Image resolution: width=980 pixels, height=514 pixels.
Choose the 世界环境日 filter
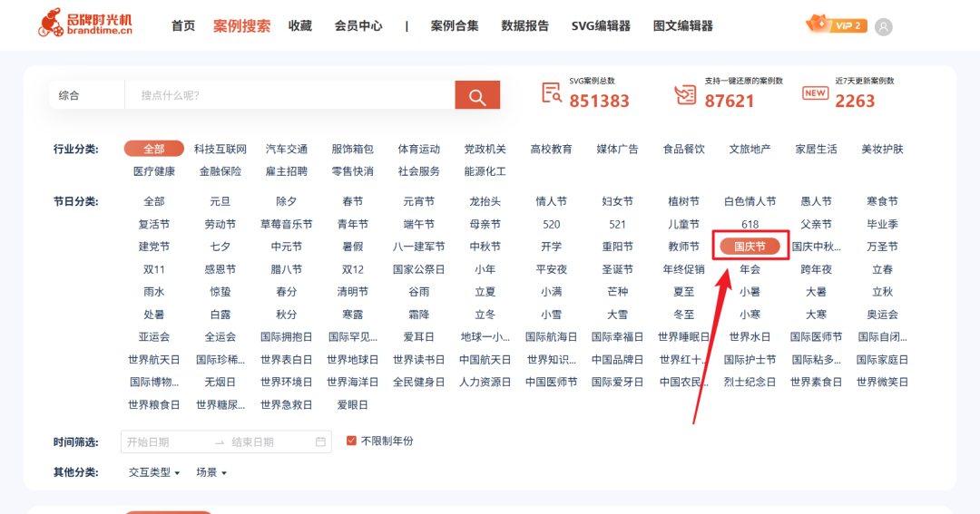pos(286,382)
